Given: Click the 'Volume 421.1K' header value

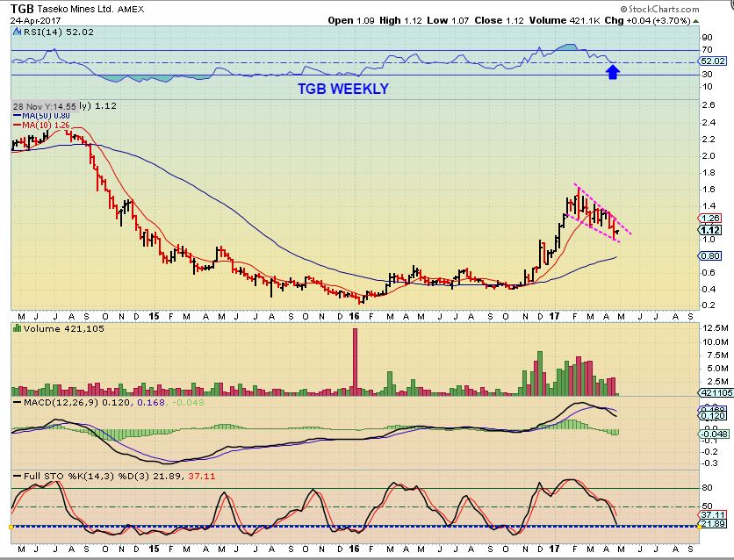Looking at the screenshot, I should click(565, 20).
